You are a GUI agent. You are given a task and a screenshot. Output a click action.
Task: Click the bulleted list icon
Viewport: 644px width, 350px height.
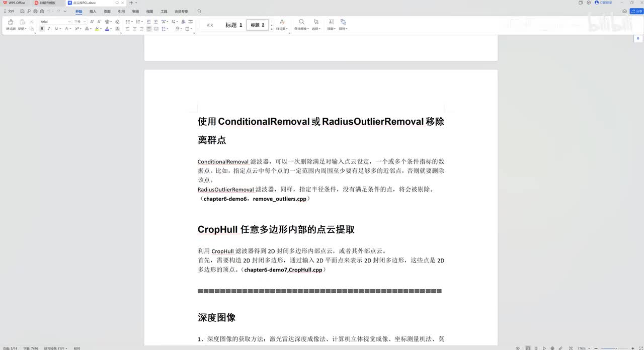coord(128,22)
